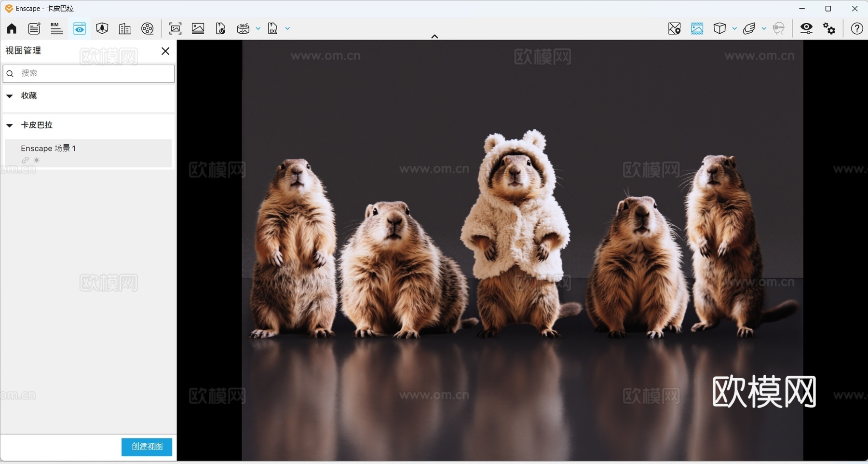This screenshot has width=868, height=464.
Task: Select the Enscape 场景 1 view
Action: pos(88,153)
